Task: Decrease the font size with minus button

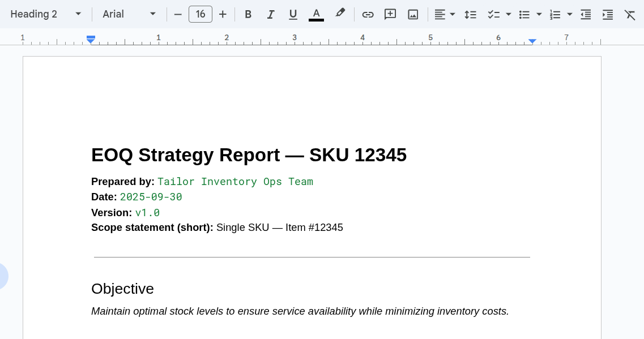Action: (x=178, y=14)
